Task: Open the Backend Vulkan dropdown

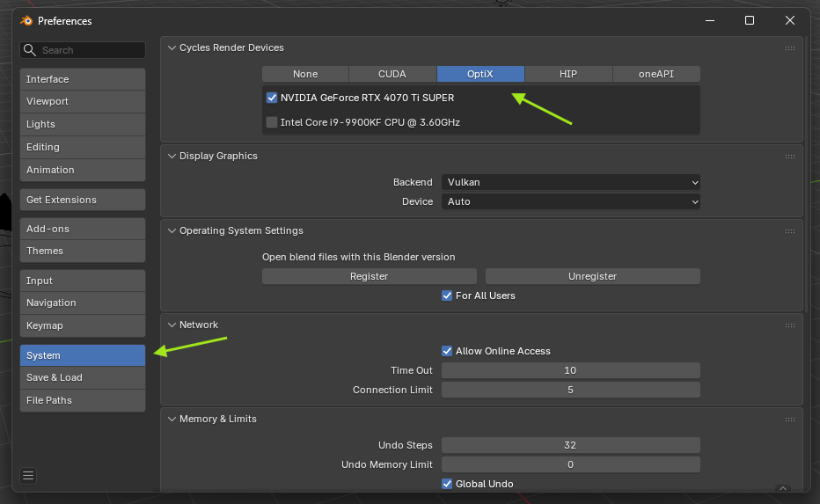Action: point(570,182)
